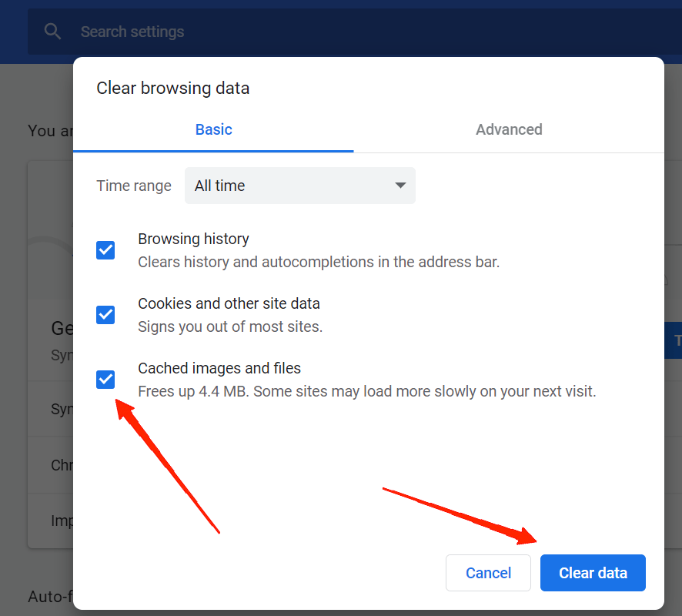682x616 pixels.
Task: Click the Frees up 4.4 MB description
Action: tap(366, 391)
